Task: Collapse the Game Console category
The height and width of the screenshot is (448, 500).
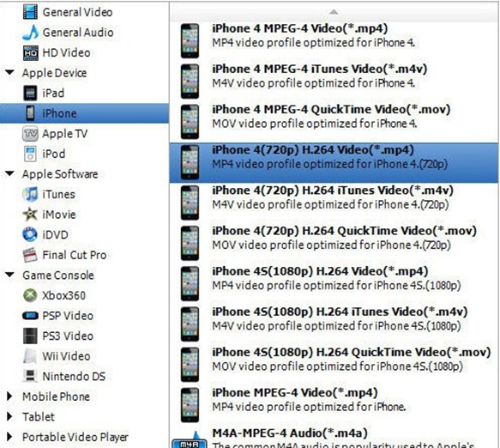Action: pyautogui.click(x=9, y=275)
